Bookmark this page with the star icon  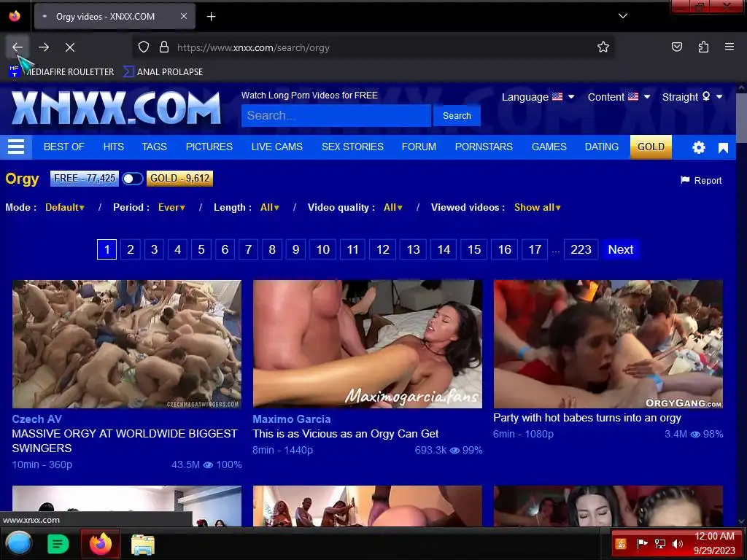[603, 47]
